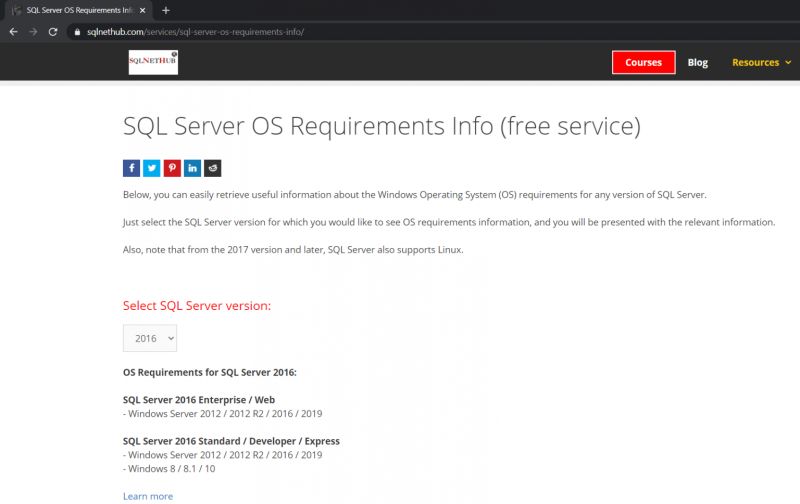
Task: Reload the page with refresh icon
Action: coord(53,32)
